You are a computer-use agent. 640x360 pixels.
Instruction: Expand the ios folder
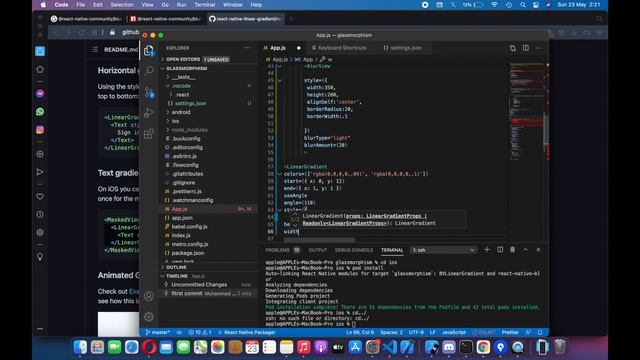point(176,121)
